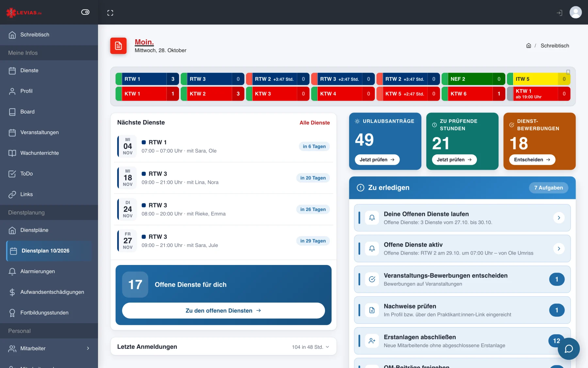Click the 7 Aufgaben badge
Image resolution: width=588 pixels, height=368 pixels.
[x=548, y=188]
